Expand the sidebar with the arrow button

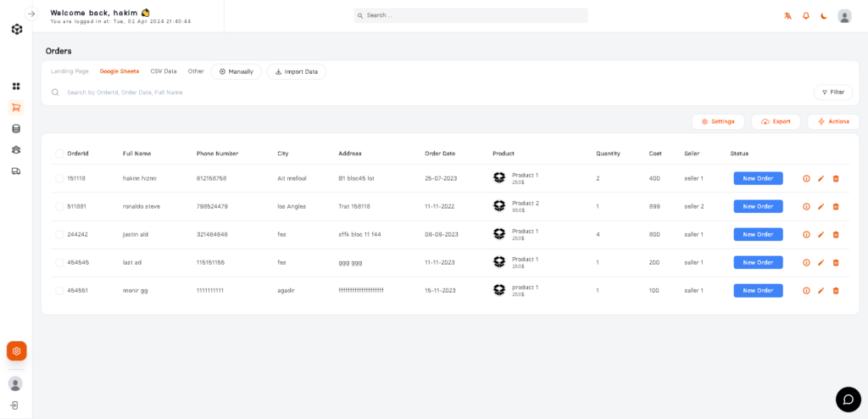coord(31,14)
